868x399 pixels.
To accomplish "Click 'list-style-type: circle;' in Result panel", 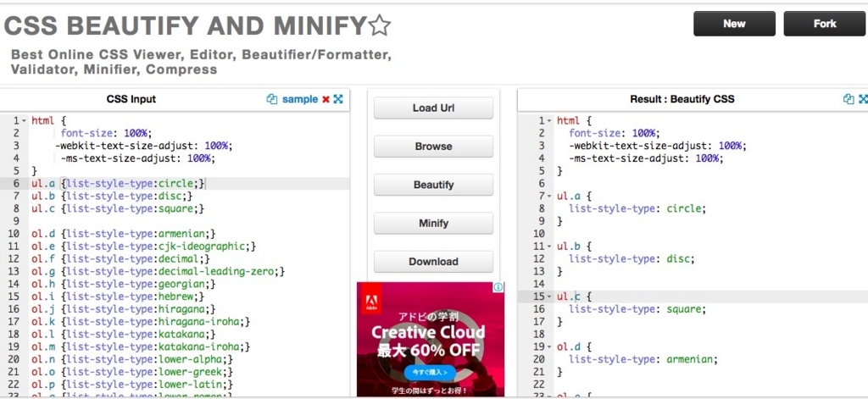I will click(638, 208).
